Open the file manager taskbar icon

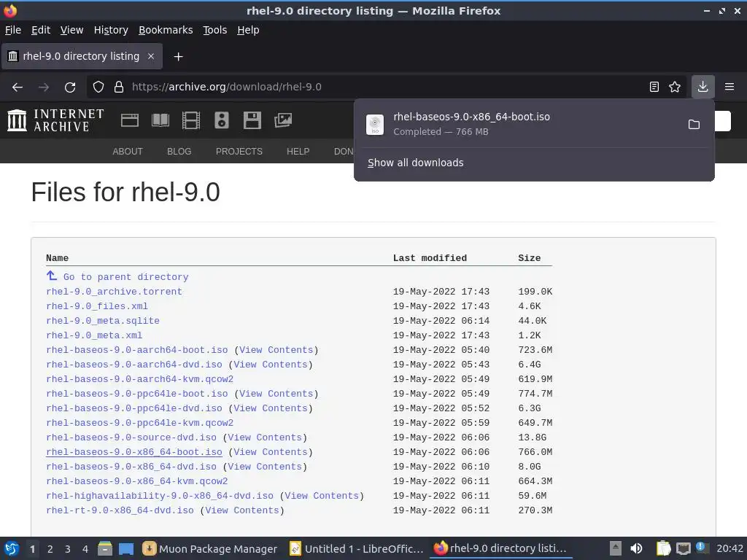[104, 548]
